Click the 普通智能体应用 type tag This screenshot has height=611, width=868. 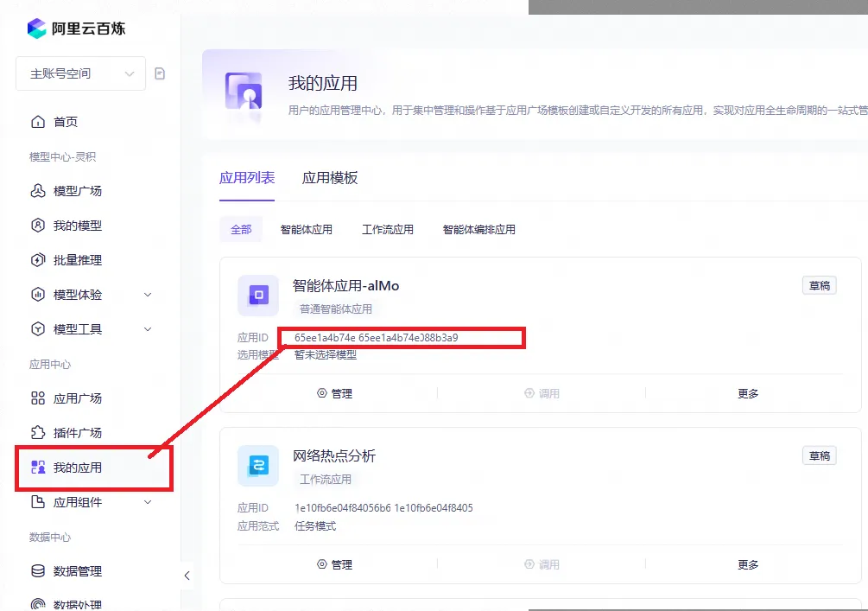pos(336,309)
